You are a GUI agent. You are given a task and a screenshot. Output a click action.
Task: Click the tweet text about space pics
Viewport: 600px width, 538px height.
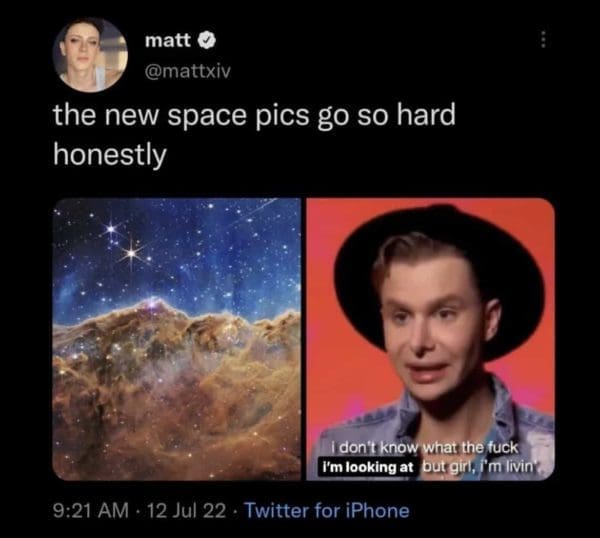click(253, 116)
